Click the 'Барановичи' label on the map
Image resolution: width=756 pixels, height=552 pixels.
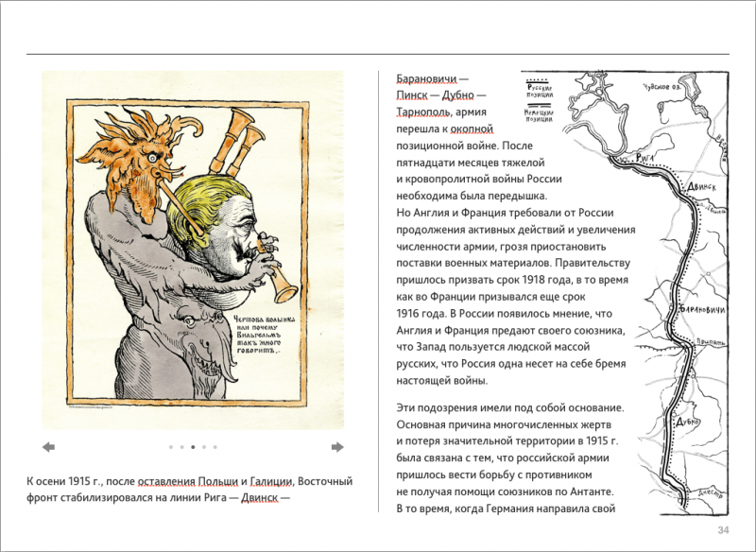pos(702,309)
